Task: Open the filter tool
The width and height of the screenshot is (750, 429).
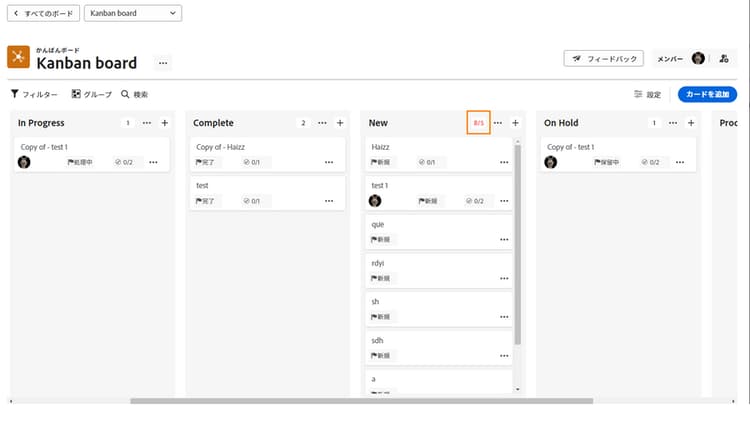Action: [34, 94]
